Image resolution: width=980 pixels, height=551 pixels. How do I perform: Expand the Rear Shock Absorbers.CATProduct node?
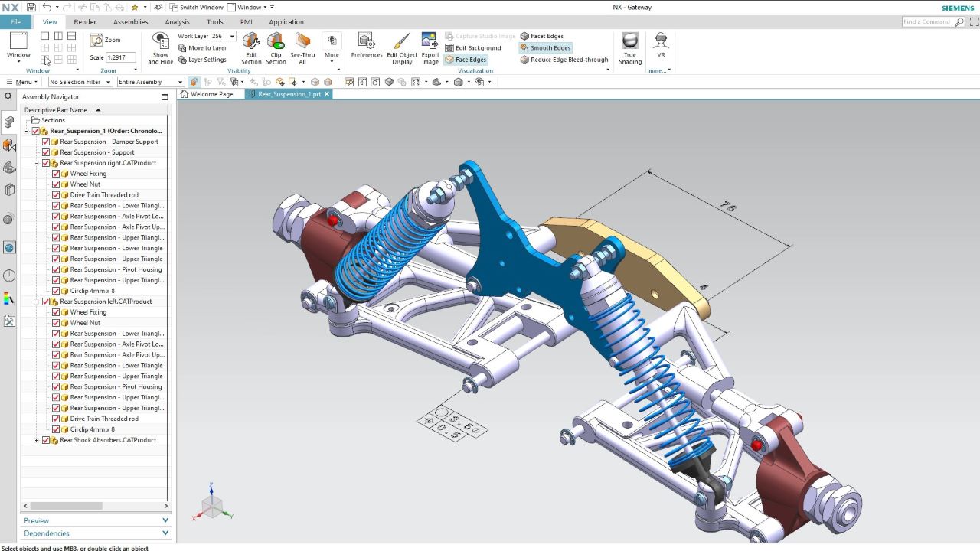tap(36, 440)
